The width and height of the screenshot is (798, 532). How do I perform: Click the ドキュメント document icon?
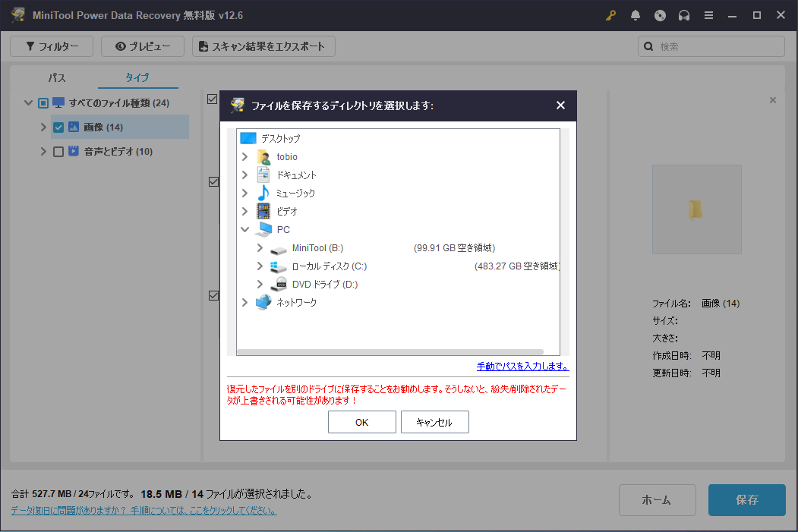point(263,175)
